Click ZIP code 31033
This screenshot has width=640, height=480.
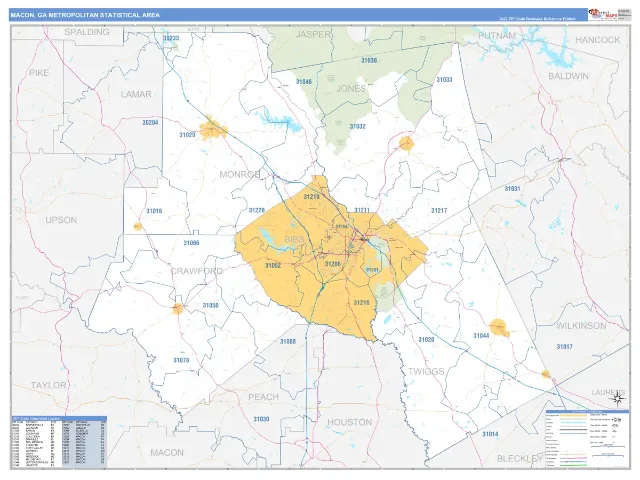tap(444, 80)
